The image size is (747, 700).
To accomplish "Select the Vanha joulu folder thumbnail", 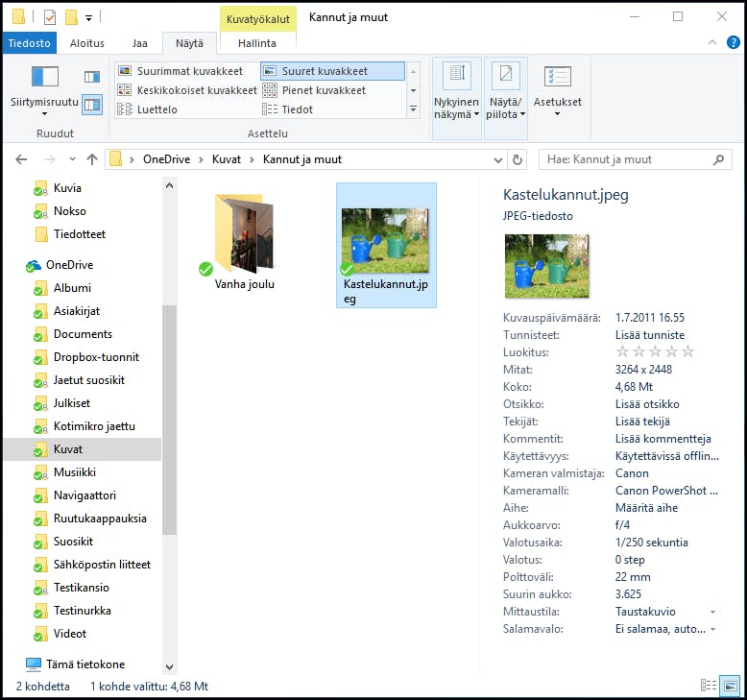I will [245, 233].
